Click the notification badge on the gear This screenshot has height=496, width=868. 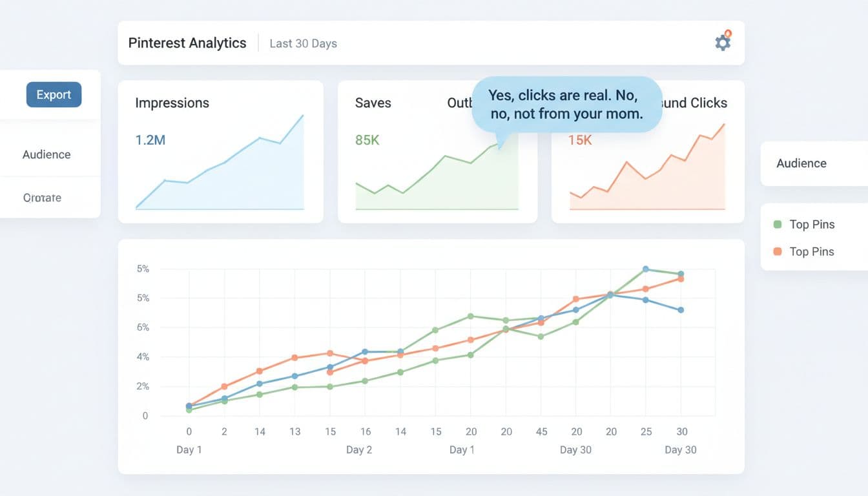[x=728, y=32]
